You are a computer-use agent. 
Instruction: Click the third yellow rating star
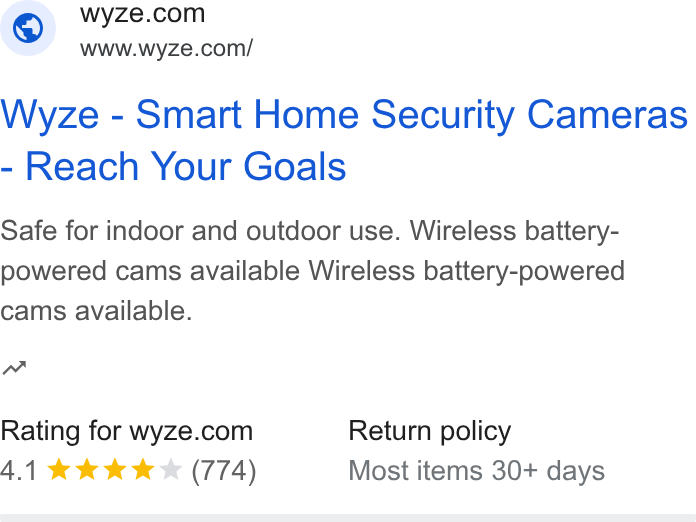(115, 470)
